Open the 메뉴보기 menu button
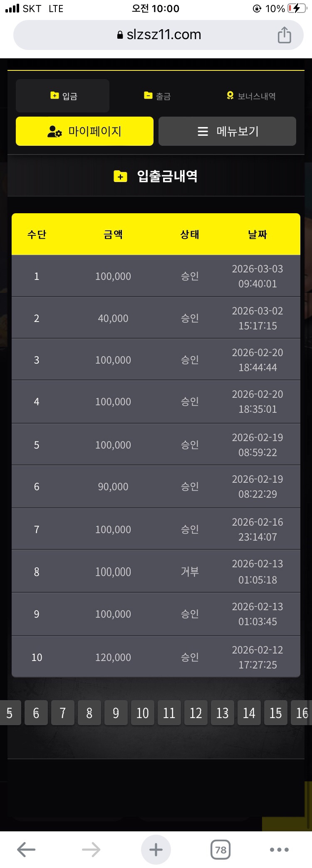 click(x=227, y=131)
